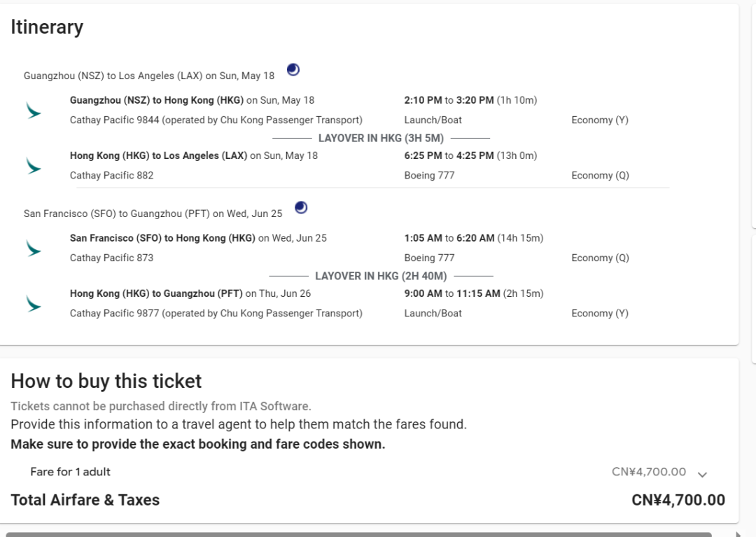The height and width of the screenshot is (537, 756).
Task: Click overnight moon icon on Guangzhou–Los Angeles header
Action: point(293,69)
